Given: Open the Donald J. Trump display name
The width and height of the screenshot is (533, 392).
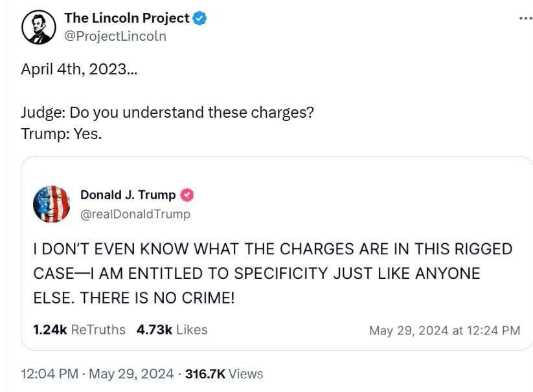Looking at the screenshot, I should pos(128,195).
